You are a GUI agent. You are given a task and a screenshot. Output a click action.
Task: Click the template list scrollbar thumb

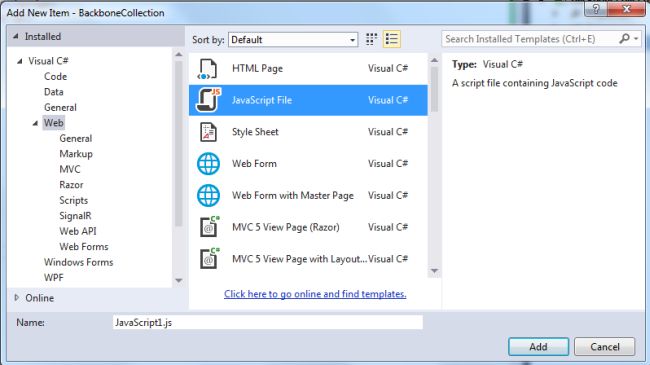434,89
